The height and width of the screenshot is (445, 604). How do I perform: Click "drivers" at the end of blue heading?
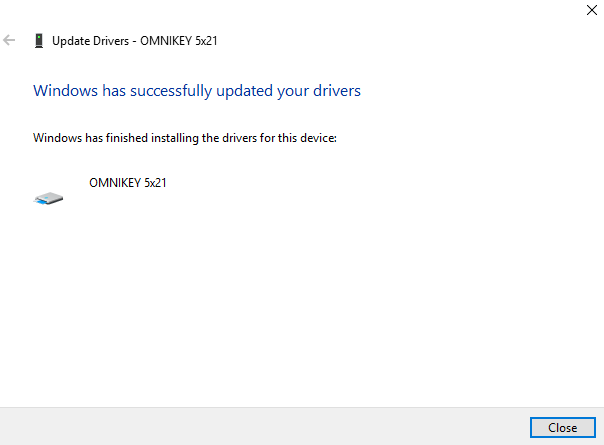(x=337, y=91)
